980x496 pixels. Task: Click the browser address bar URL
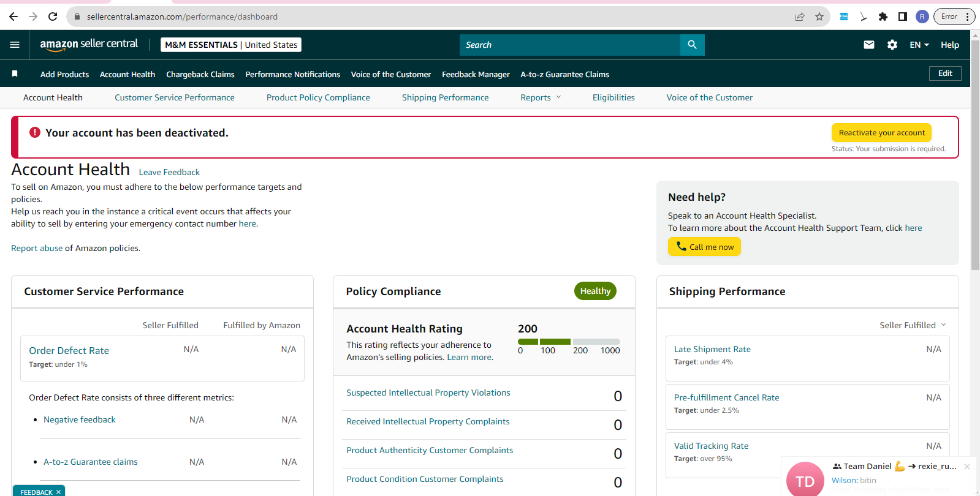pos(182,17)
